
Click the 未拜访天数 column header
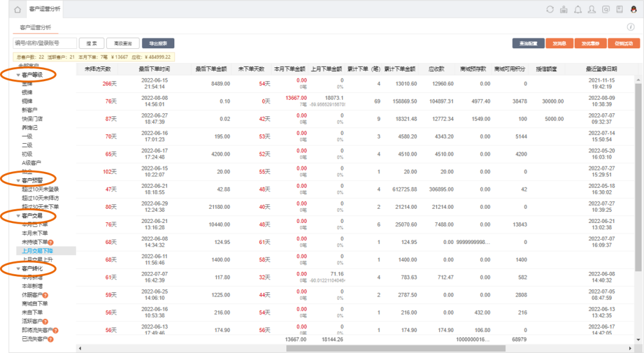[x=98, y=69]
